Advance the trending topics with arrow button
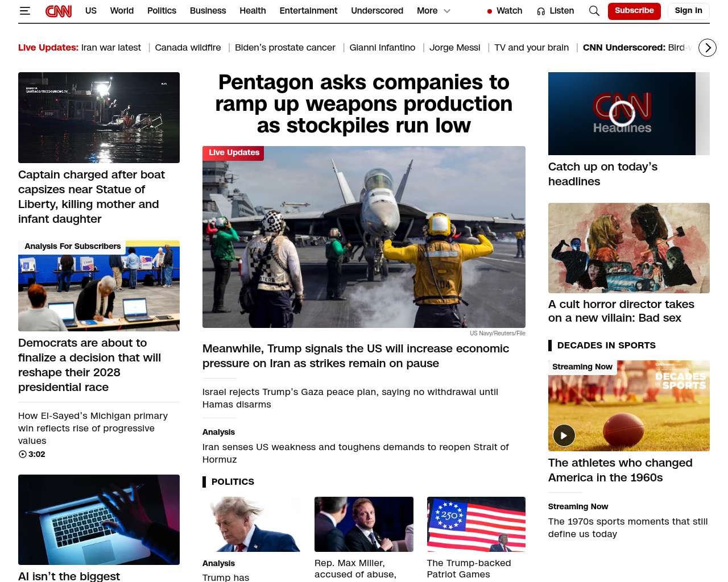The width and height of the screenshot is (728, 582). [708, 48]
